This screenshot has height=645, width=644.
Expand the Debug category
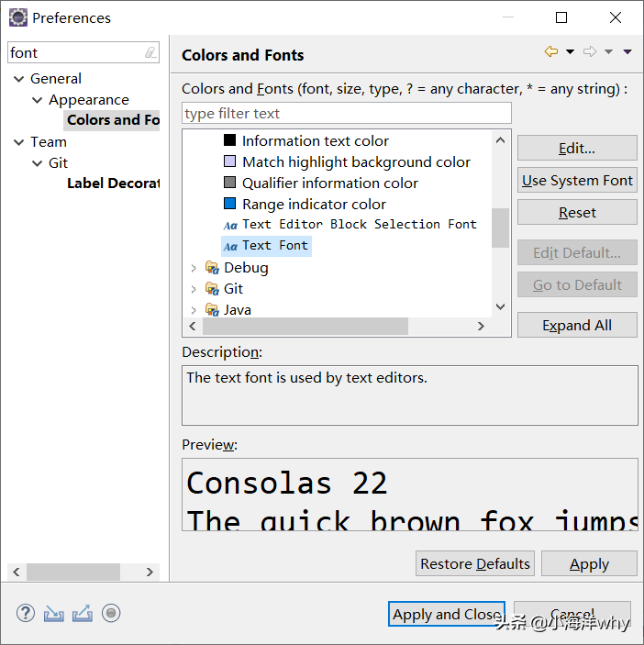pyautogui.click(x=194, y=268)
